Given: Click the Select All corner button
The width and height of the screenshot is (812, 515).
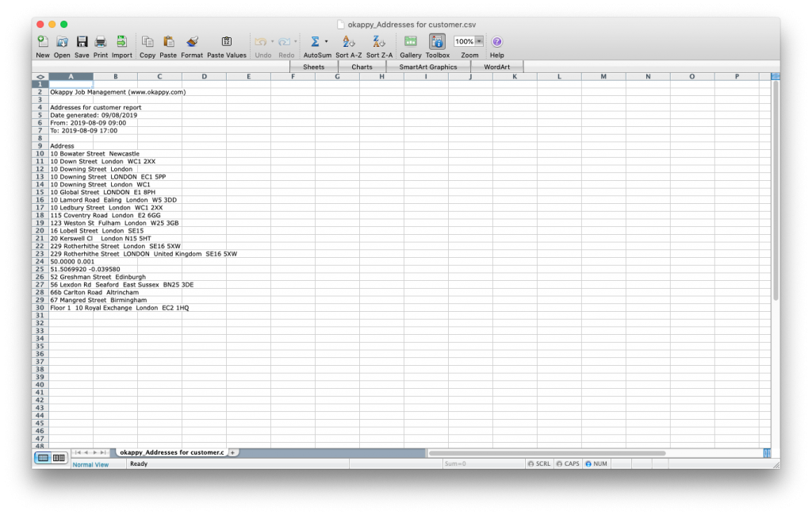Looking at the screenshot, I should tap(40, 77).
